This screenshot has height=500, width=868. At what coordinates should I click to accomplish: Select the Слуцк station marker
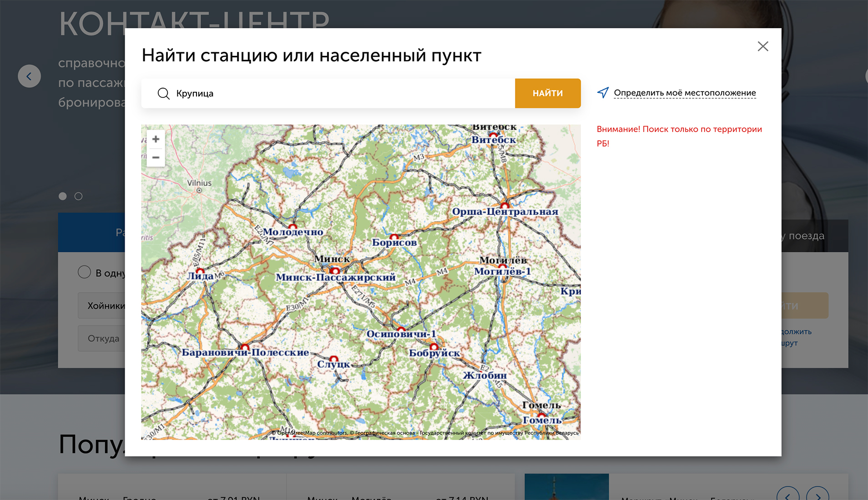click(x=333, y=359)
